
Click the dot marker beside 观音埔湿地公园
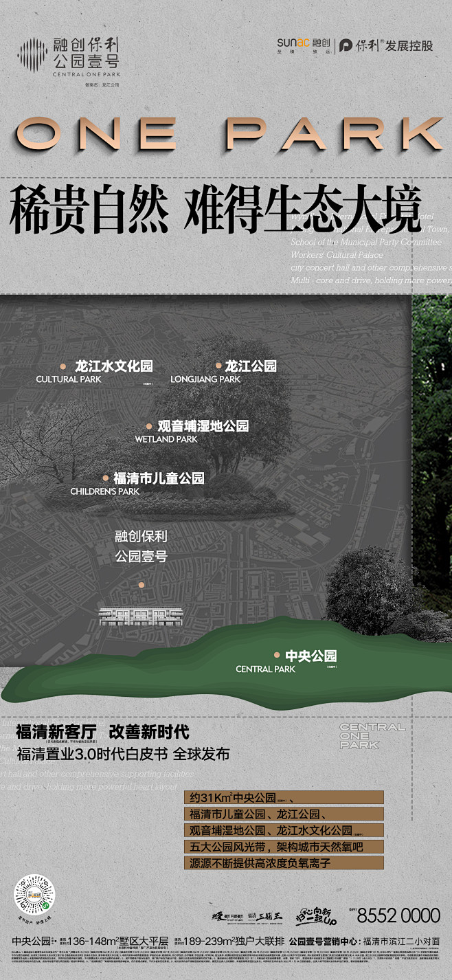coord(149,426)
